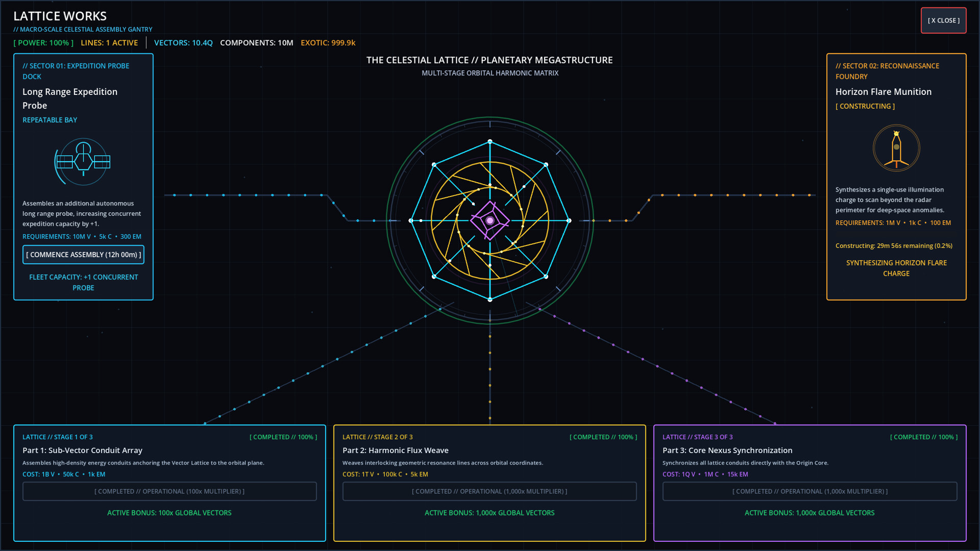Click the LATTICE // STAGE 2 OF 3 label
Image resolution: width=980 pixels, height=551 pixels.
[378, 437]
